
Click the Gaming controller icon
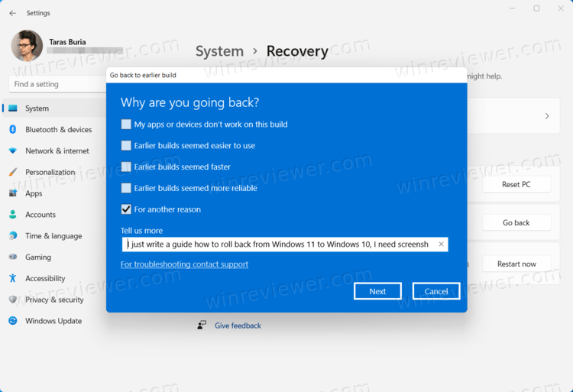coord(13,257)
